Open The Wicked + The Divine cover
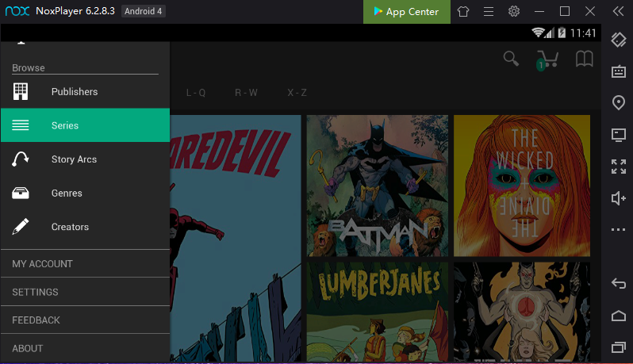 (522, 186)
